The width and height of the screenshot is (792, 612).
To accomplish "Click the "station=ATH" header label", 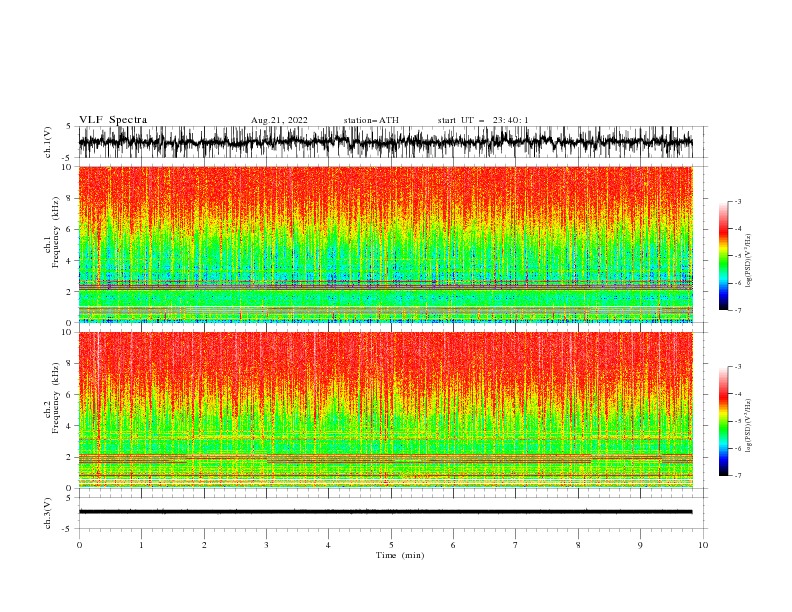I will click(371, 120).
